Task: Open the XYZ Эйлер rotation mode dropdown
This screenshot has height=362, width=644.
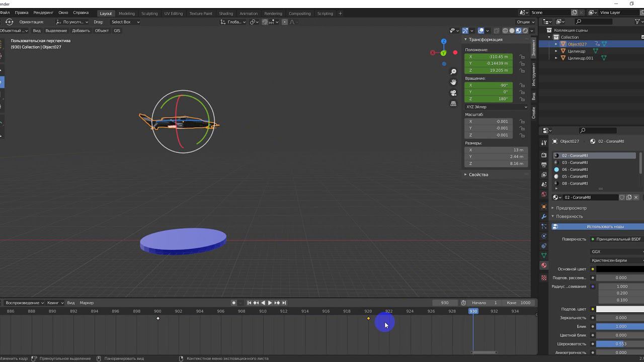Action: (x=496, y=107)
